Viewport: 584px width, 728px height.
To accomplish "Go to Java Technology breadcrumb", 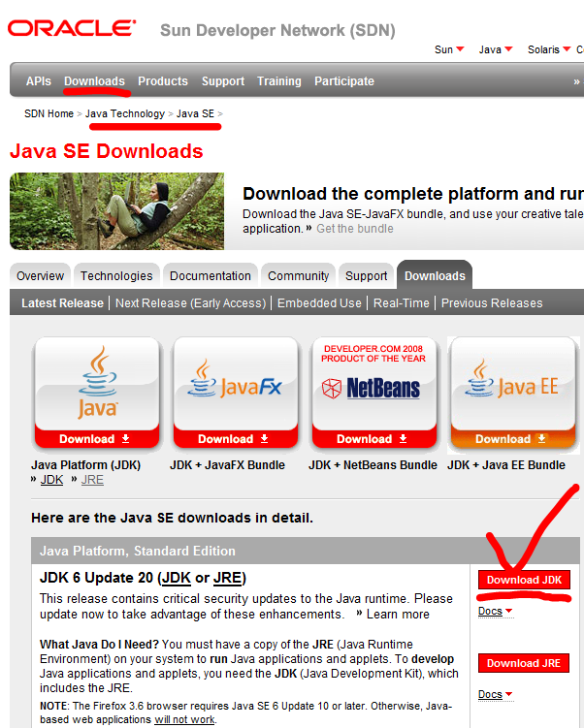I will click(x=125, y=113).
